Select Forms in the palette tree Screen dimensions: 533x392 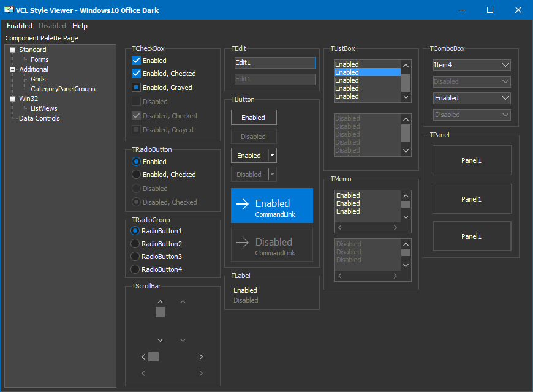click(x=39, y=59)
